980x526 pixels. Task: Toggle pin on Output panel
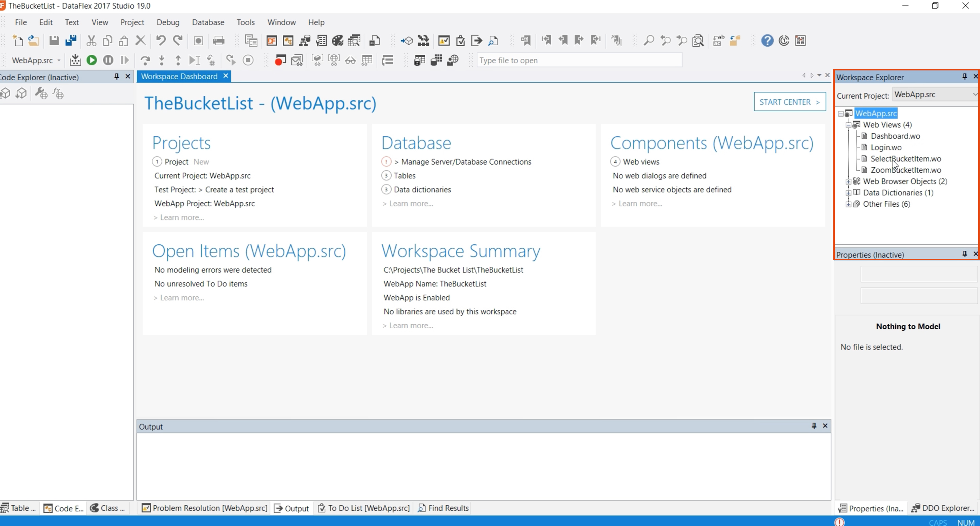point(814,426)
